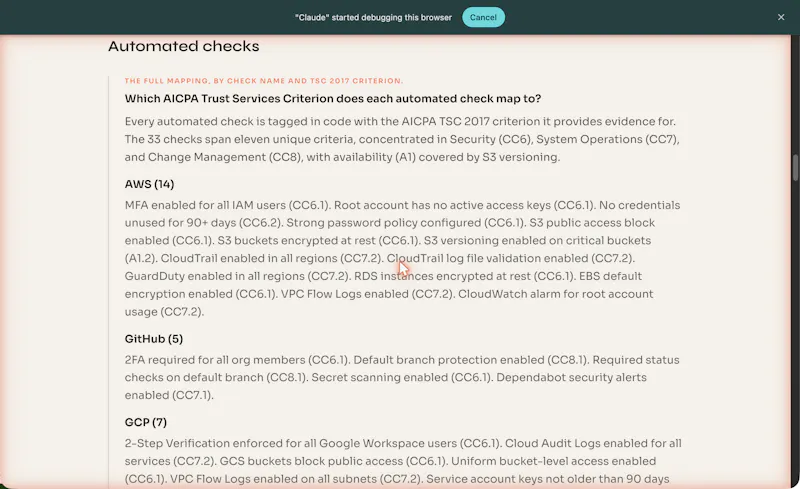Dismiss the debugging notification bar

(781, 17)
